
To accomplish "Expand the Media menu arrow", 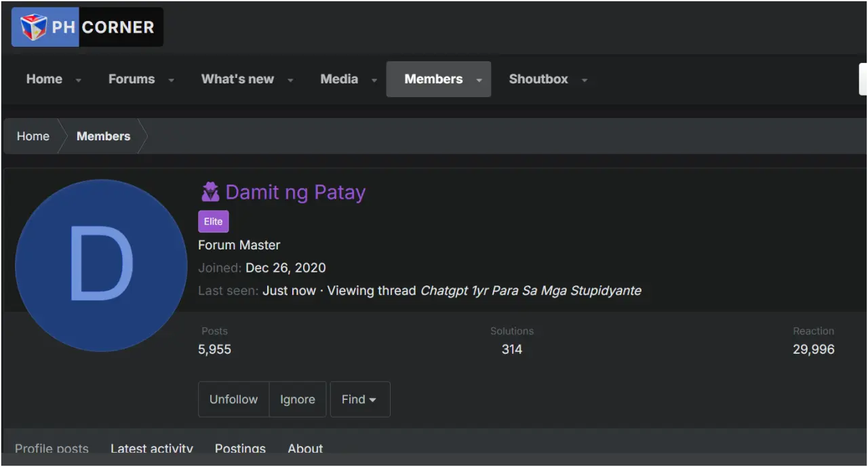I will coord(374,80).
